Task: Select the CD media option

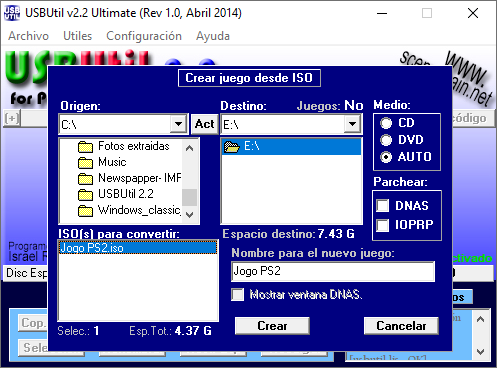Action: [386, 123]
